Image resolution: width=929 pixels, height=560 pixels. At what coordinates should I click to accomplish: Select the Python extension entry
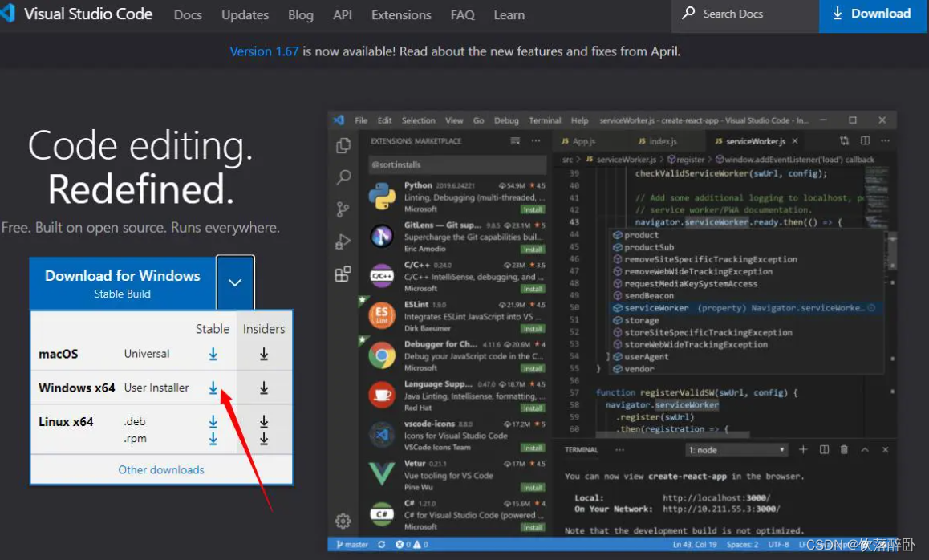(x=456, y=197)
